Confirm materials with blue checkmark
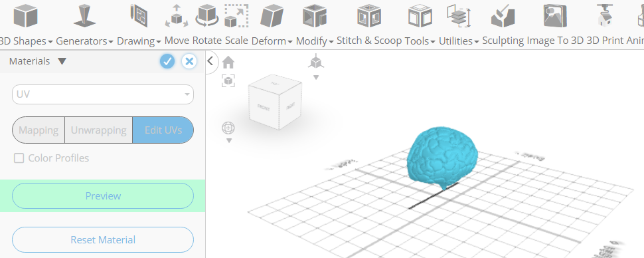The height and width of the screenshot is (258, 644). point(167,61)
